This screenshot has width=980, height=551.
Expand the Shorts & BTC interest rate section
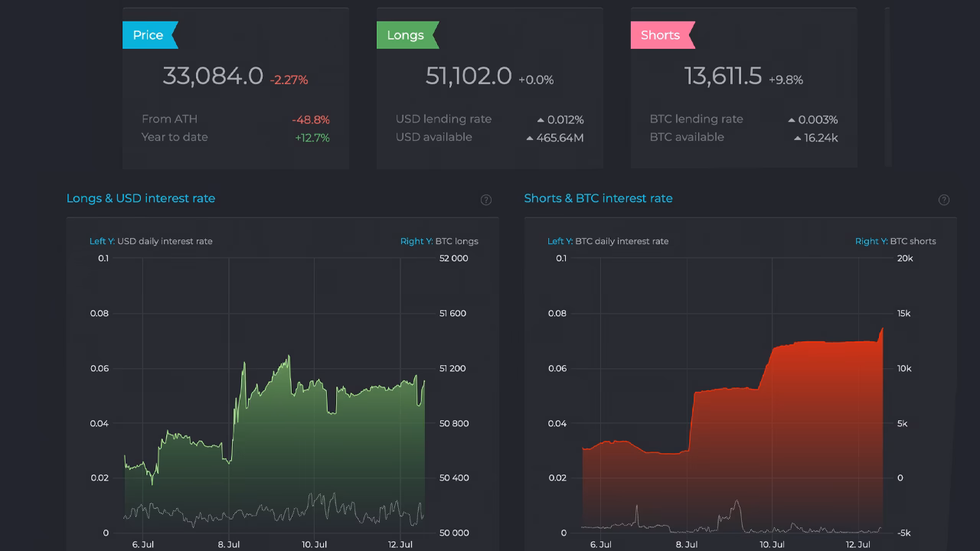(598, 197)
